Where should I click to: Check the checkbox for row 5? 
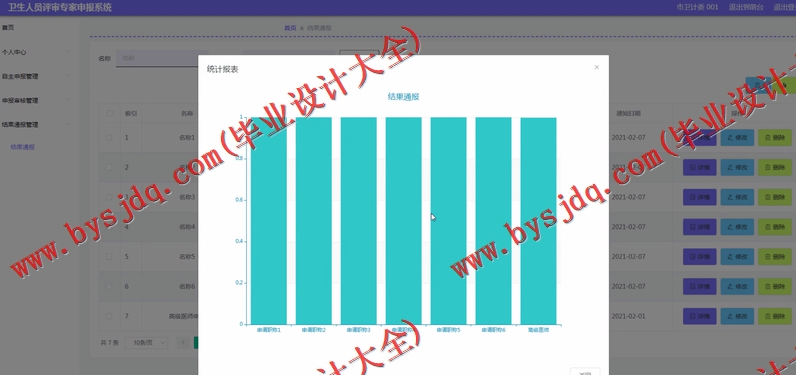point(109,257)
